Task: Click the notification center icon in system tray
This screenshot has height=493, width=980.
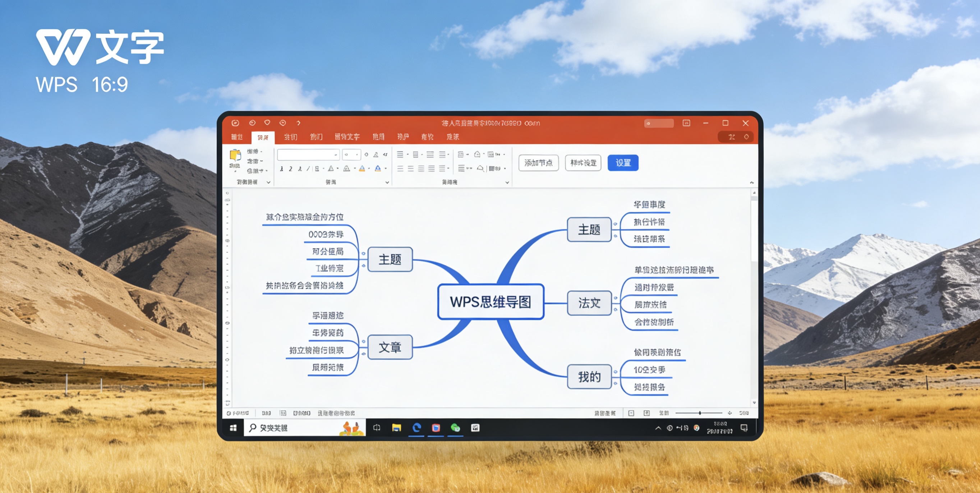Action: (744, 428)
